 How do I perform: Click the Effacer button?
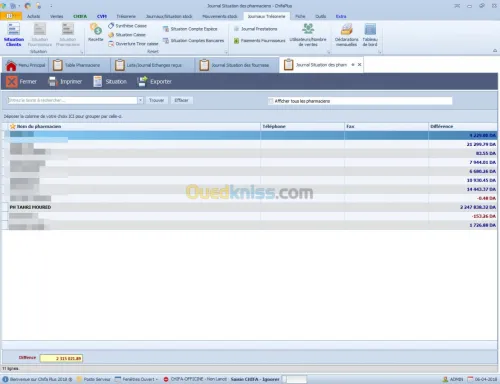point(181,100)
